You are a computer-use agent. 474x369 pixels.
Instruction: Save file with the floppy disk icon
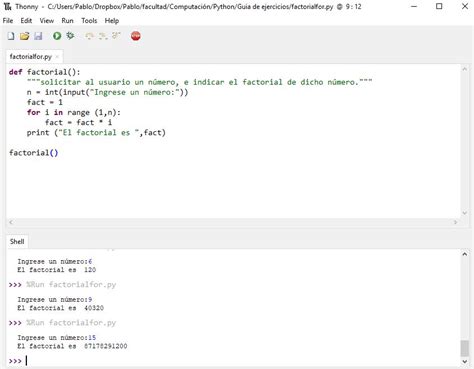pos(38,36)
